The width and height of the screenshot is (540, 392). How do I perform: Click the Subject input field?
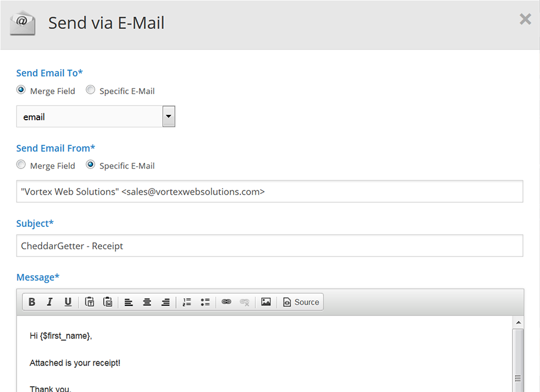click(x=269, y=246)
